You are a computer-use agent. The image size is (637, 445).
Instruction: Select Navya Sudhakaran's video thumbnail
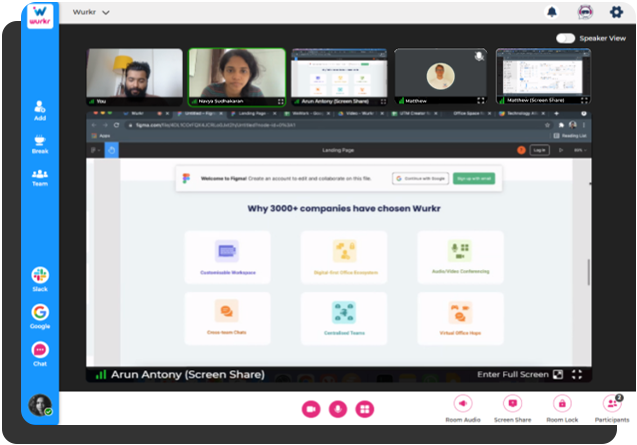(x=237, y=76)
